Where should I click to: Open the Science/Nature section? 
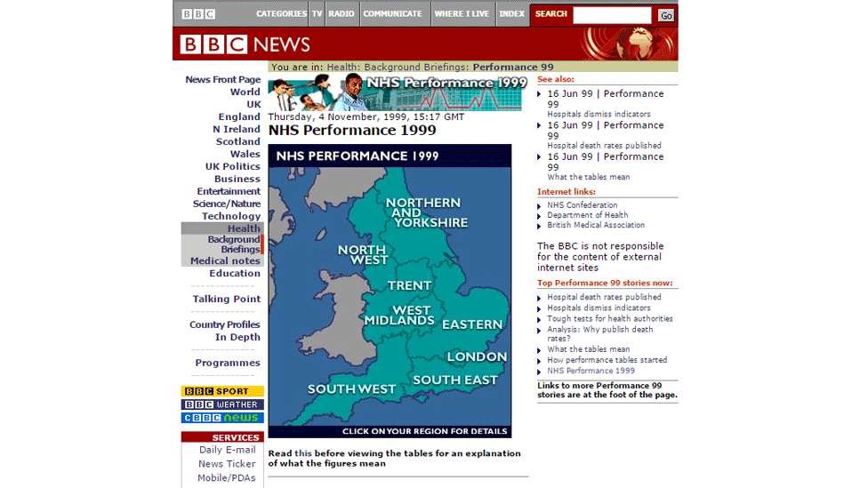[x=227, y=204]
